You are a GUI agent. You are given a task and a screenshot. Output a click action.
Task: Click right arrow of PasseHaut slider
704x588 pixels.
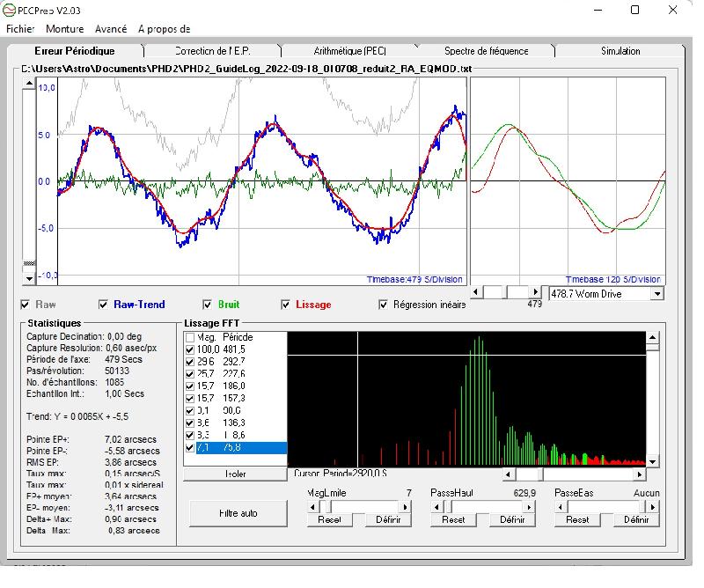(x=529, y=507)
